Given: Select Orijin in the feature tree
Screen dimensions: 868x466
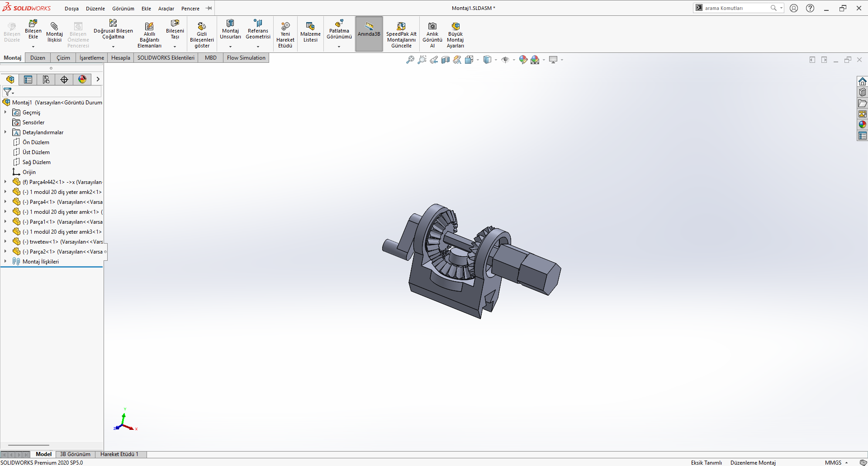Looking at the screenshot, I should tap(29, 172).
